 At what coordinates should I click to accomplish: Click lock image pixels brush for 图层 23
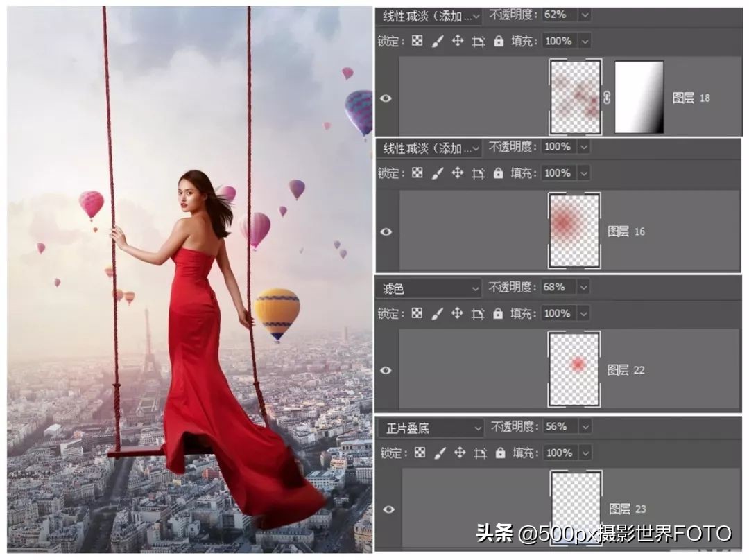click(440, 453)
